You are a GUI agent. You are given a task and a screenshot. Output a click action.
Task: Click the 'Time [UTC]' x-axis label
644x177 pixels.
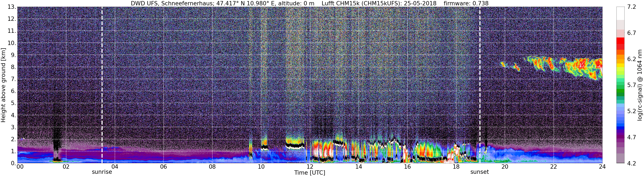[309, 173]
